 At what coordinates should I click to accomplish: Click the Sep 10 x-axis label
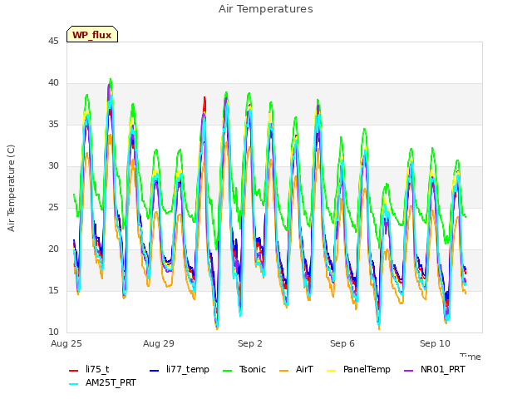pos(435,343)
